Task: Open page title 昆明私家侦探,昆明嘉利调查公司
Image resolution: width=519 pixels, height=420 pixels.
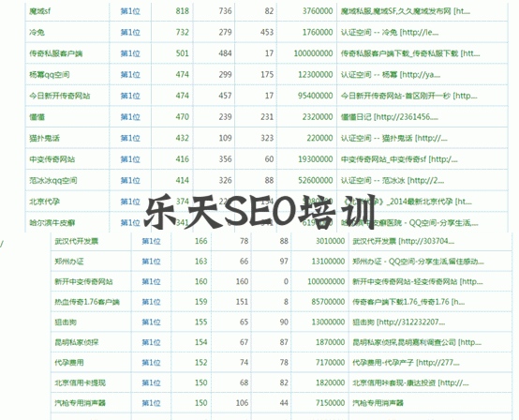Action: (x=404, y=342)
